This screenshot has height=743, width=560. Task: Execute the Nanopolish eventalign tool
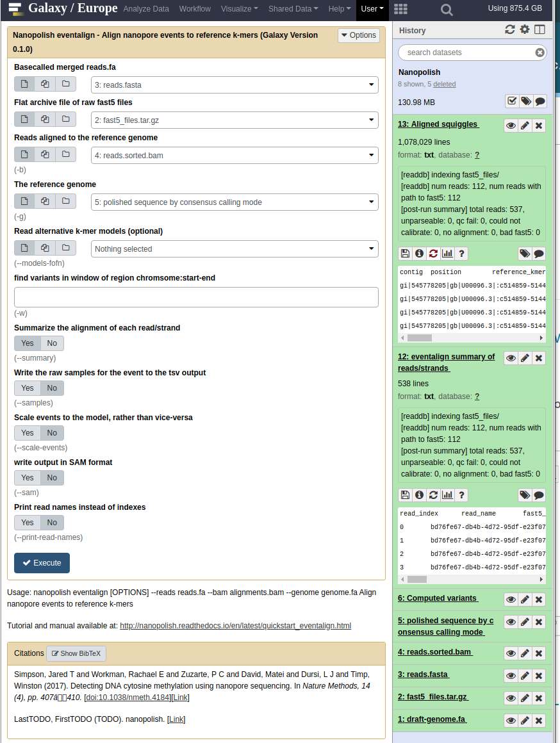point(42,563)
